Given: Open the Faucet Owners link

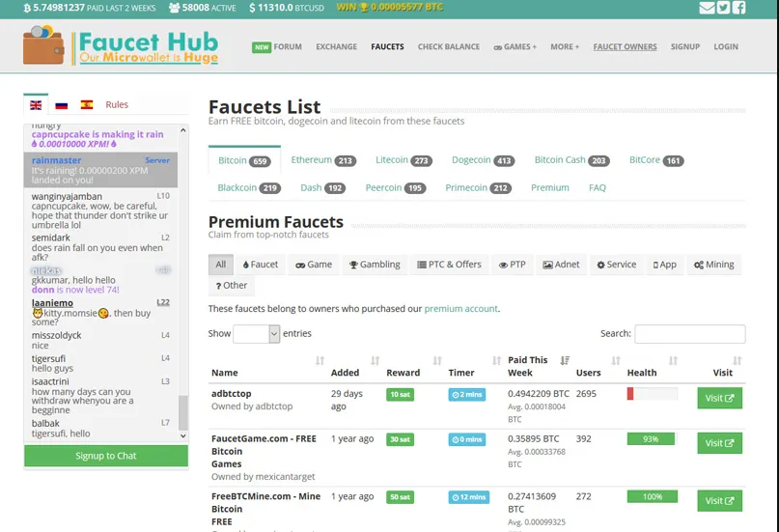Looking at the screenshot, I should pos(625,46).
